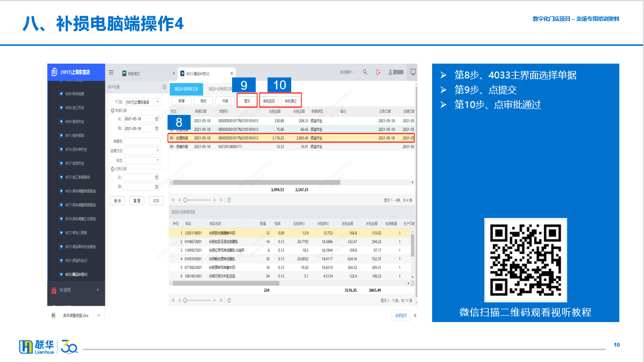Image resolution: width=644 pixels, height=362 pixels.
Task: Close the download bar with X
Action: click(x=415, y=315)
